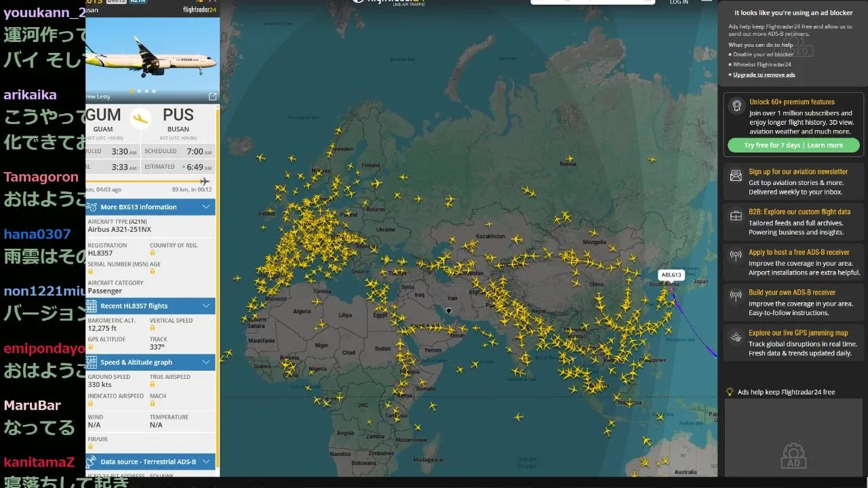Screen dimensions: 868x488
Task: Open Unlock 60+ premium features link
Action: [x=792, y=102]
